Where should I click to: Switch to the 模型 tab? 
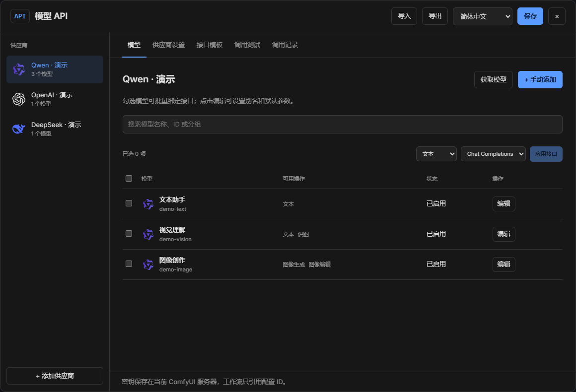(x=134, y=45)
